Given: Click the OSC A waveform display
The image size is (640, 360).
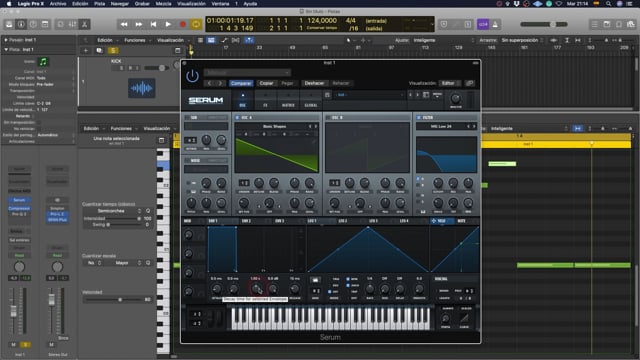Looking at the screenshot, I should point(277,155).
